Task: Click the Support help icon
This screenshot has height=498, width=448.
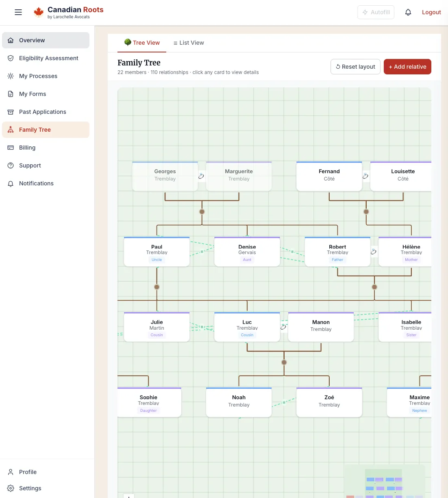Action: click(11, 165)
